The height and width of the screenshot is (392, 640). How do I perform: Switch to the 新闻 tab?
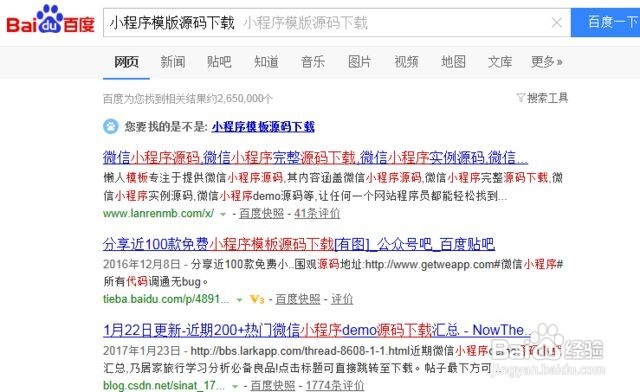pyautogui.click(x=173, y=62)
